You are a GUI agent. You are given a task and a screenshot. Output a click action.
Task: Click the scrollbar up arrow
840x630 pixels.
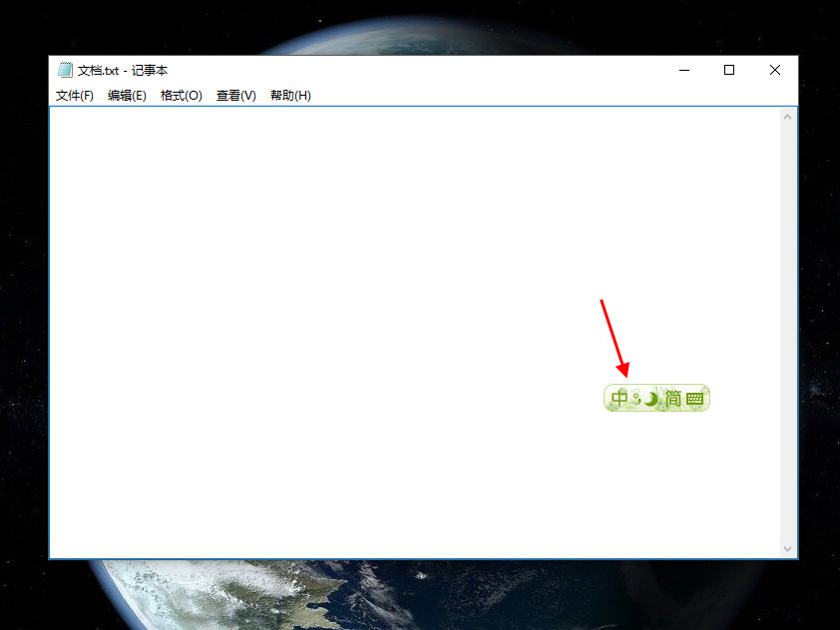pos(787,117)
